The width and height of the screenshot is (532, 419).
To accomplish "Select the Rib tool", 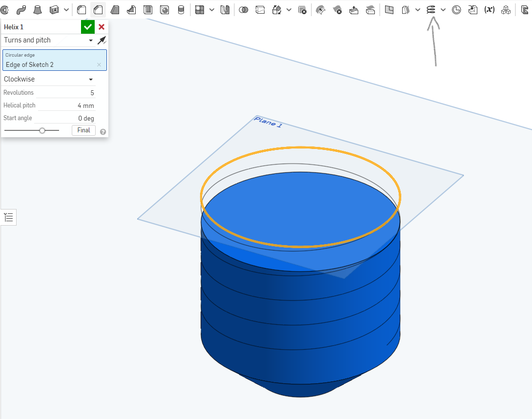I will (x=131, y=10).
